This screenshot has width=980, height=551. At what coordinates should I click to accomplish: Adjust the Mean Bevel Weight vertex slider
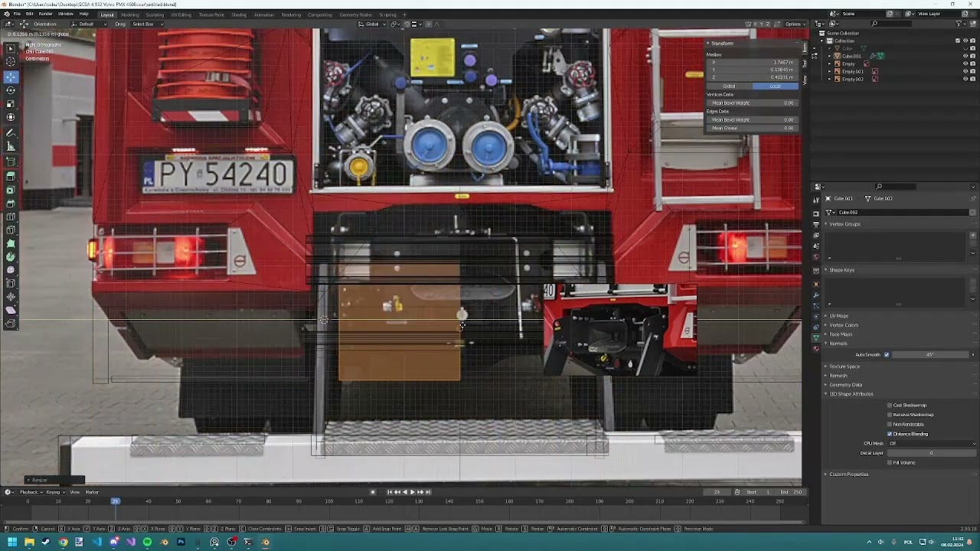click(752, 103)
